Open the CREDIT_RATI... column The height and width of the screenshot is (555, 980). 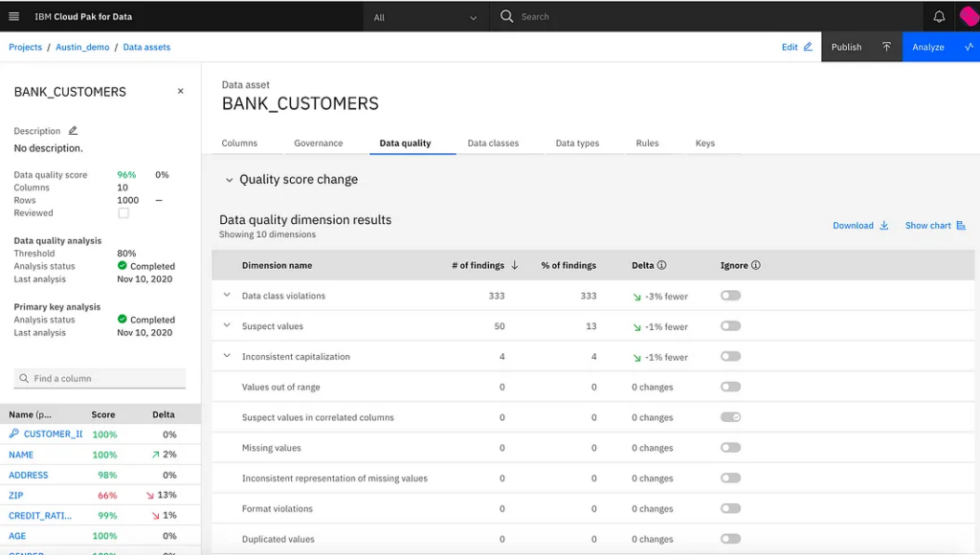point(40,516)
